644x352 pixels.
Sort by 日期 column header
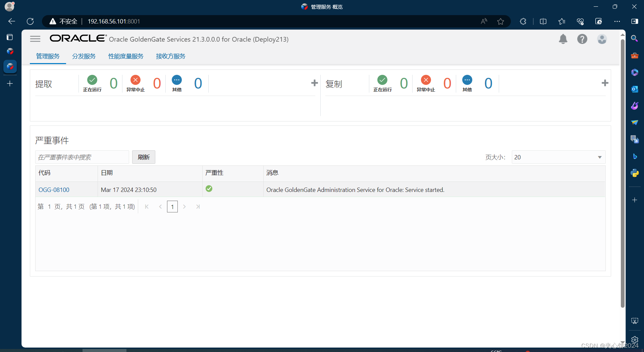coord(150,173)
